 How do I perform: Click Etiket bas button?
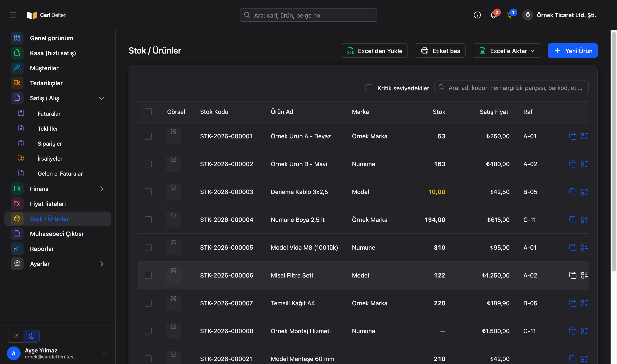tap(440, 51)
